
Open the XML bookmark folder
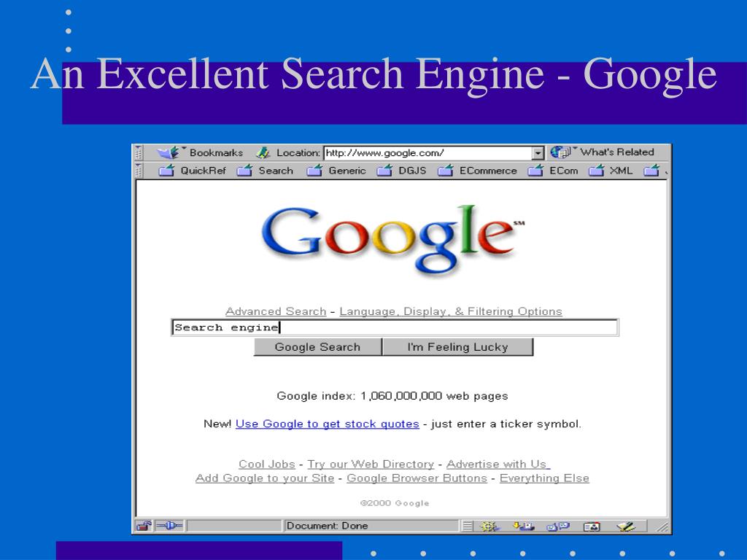611,171
